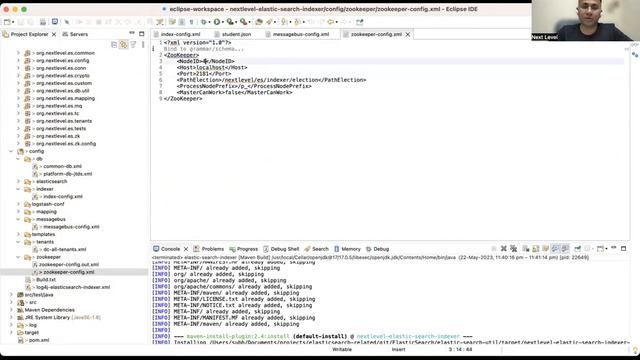Click Clear Console icon
640x360 pixels.
526,249
